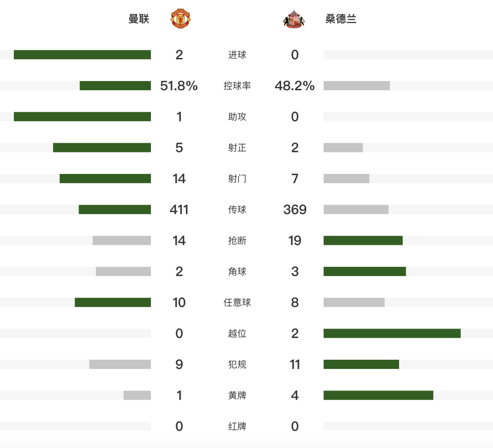Click the 助攻 row label
Viewport: 493px width, 448px height.
[x=237, y=116]
